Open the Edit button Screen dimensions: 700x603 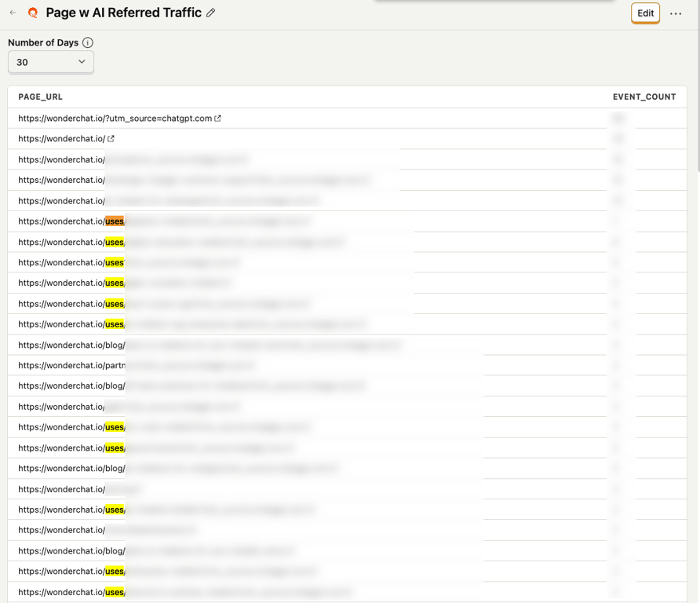645,13
